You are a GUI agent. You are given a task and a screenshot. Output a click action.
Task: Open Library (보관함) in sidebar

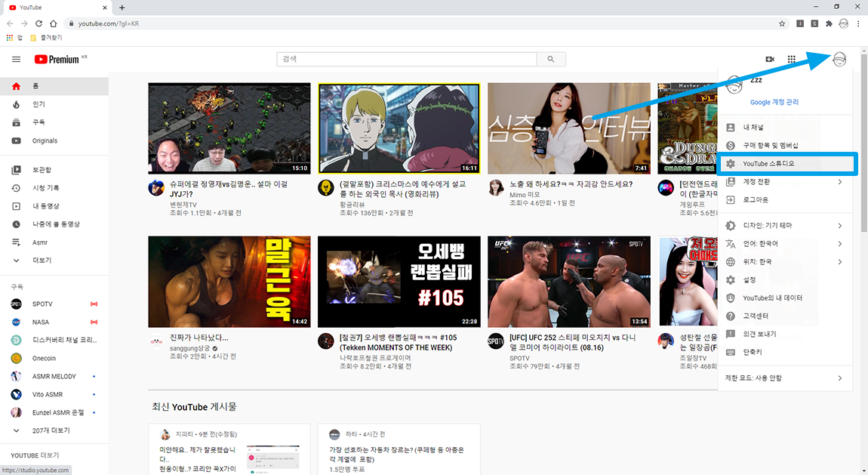tap(54, 170)
